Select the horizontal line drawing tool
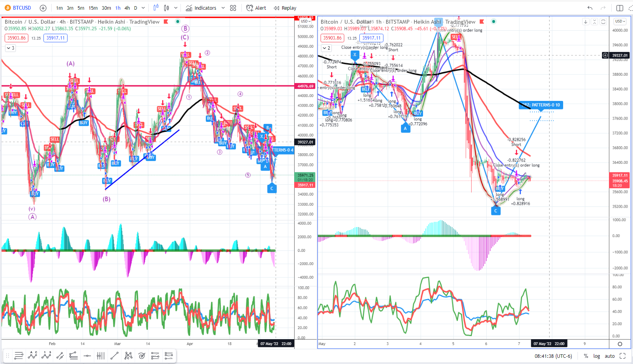633x364 pixels. tap(87, 356)
